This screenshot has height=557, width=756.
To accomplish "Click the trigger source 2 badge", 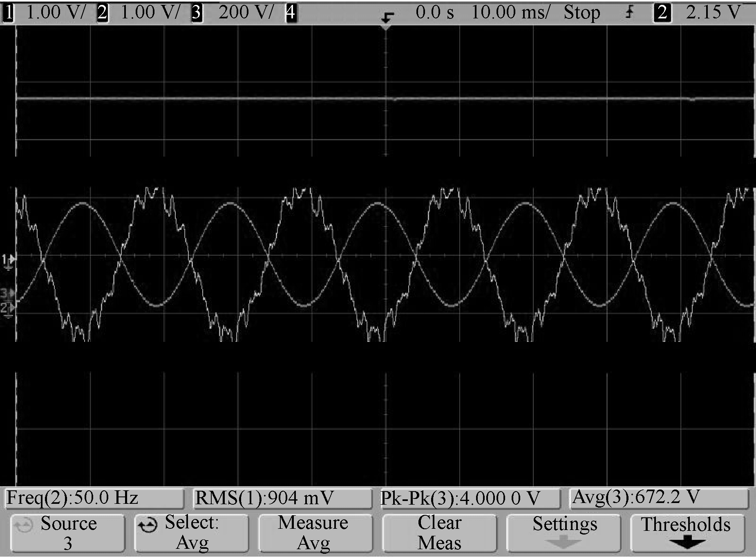I will [662, 12].
